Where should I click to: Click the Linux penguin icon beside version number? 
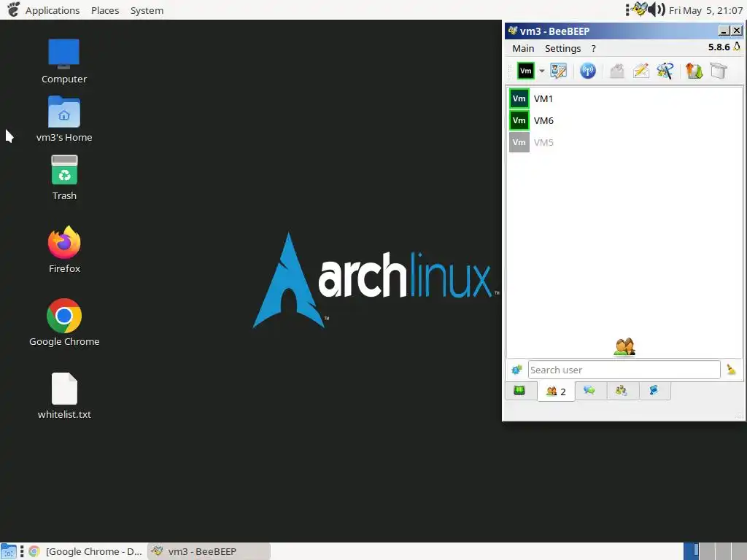point(737,47)
